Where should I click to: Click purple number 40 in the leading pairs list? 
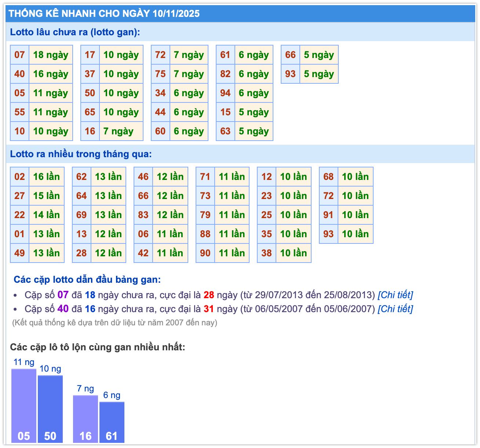pyautogui.click(x=63, y=309)
